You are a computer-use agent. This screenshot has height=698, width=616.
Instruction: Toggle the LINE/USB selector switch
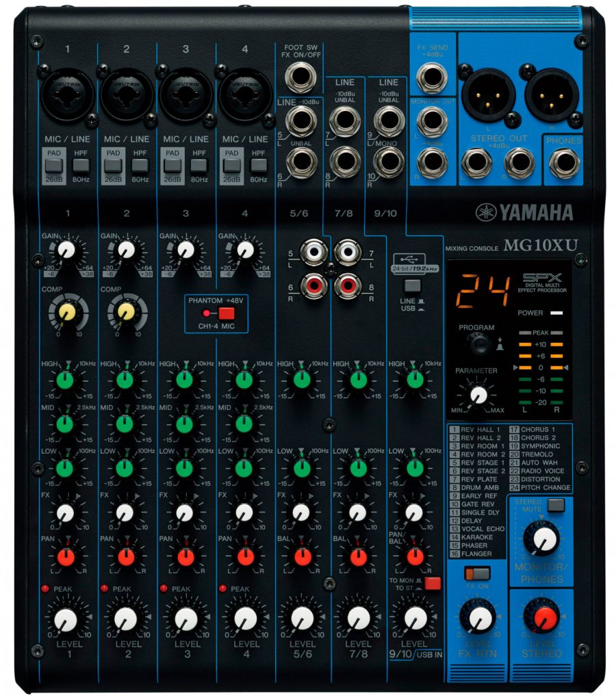[412, 286]
